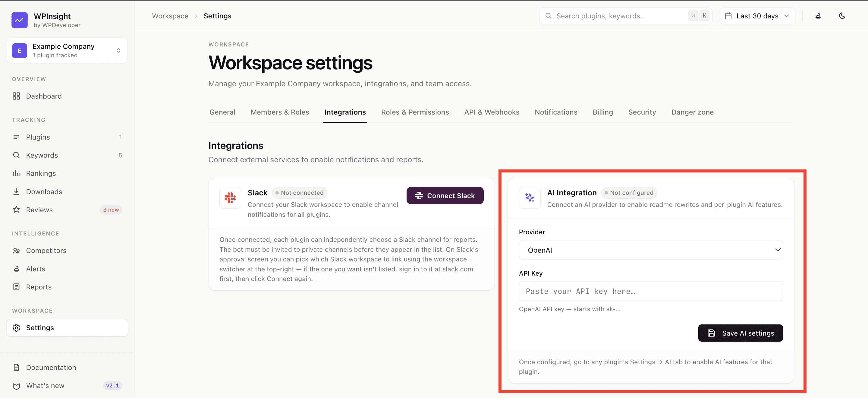Select the Integrations tab
This screenshot has width=868, height=398.
(345, 112)
